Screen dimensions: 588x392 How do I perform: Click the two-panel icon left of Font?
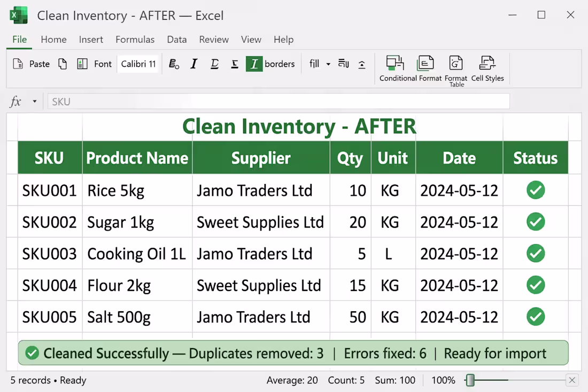tap(82, 64)
